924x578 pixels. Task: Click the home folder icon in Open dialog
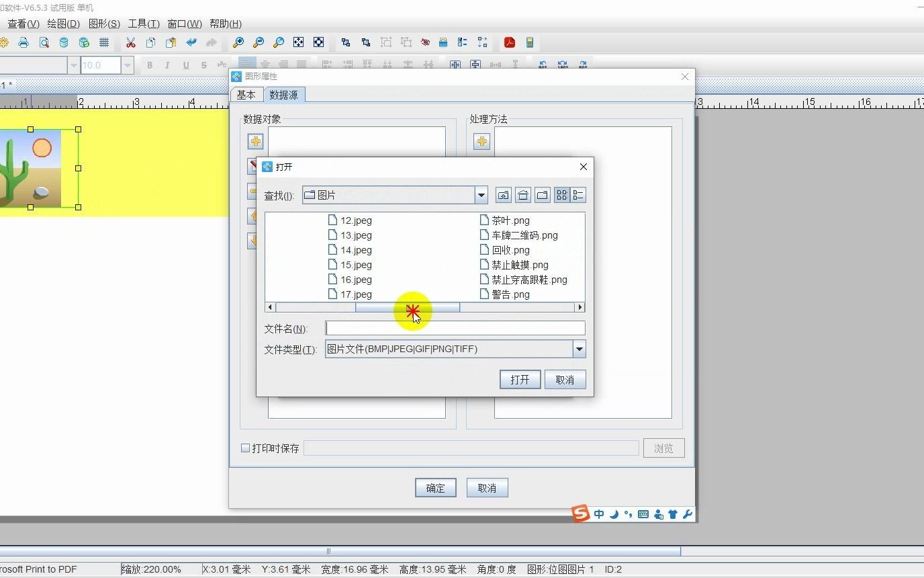pyautogui.click(x=522, y=195)
